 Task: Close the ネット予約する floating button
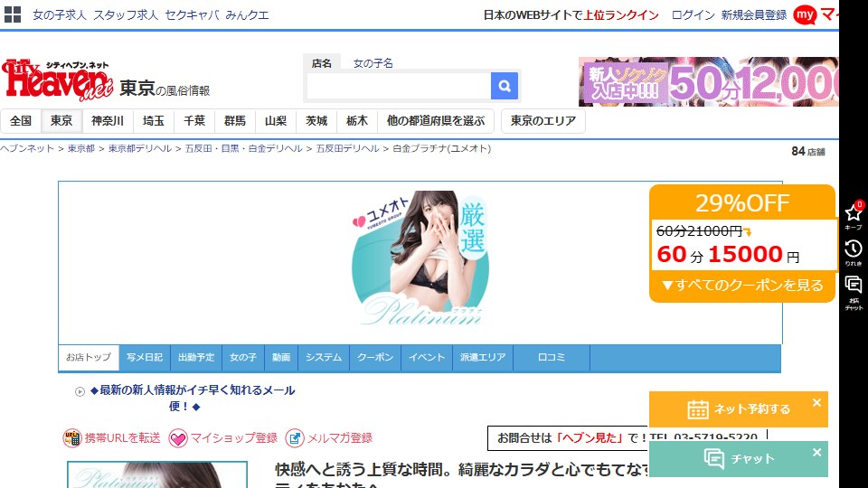point(816,403)
